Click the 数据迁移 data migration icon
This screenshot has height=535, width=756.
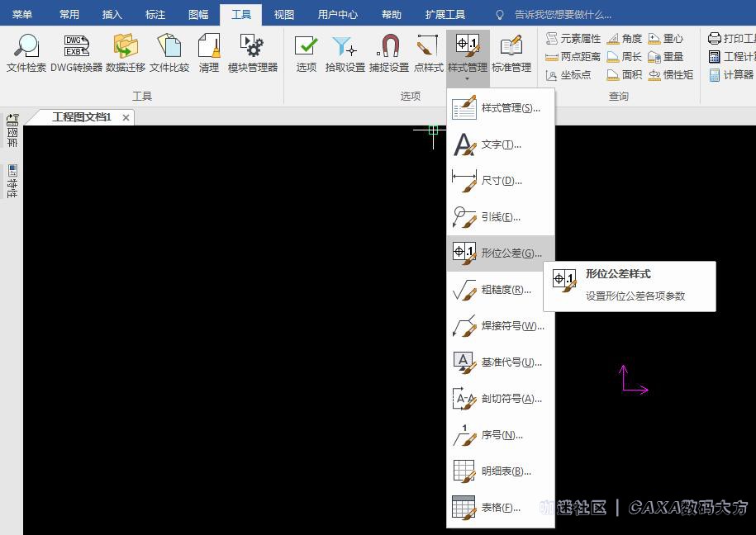125,53
